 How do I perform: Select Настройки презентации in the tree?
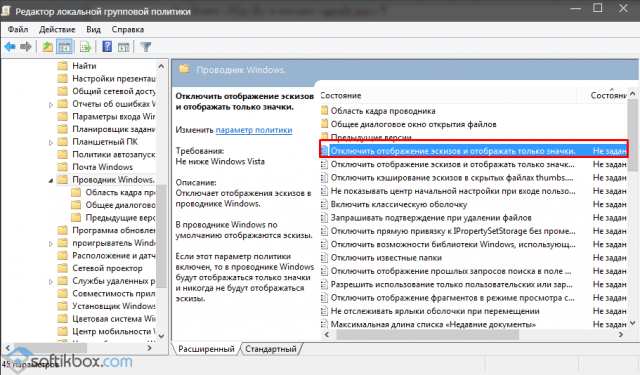(x=114, y=78)
